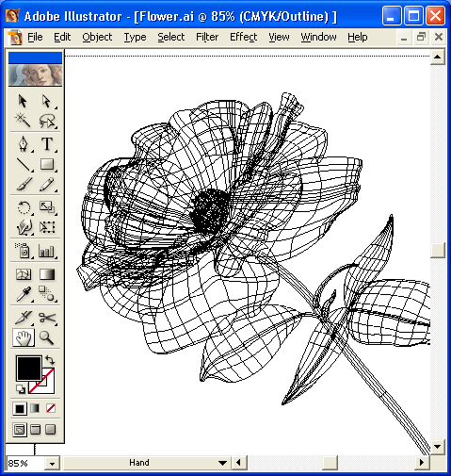451x476 pixels.
Task: Open the Help menu
Action: pyautogui.click(x=358, y=37)
